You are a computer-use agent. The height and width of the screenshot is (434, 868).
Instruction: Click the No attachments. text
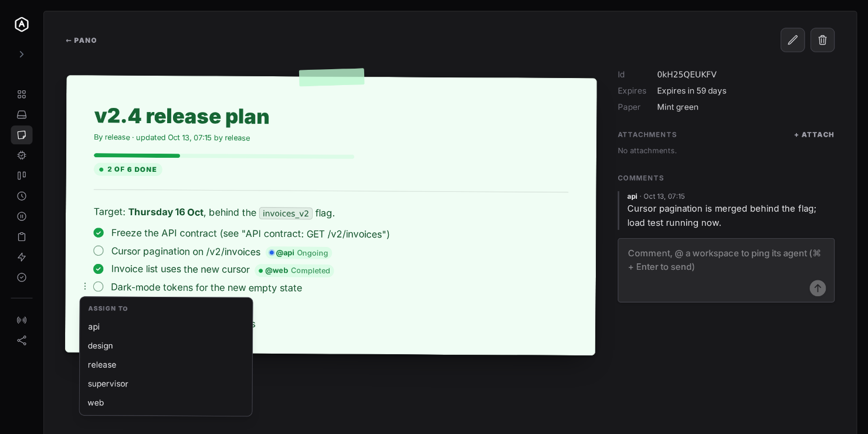647,151
